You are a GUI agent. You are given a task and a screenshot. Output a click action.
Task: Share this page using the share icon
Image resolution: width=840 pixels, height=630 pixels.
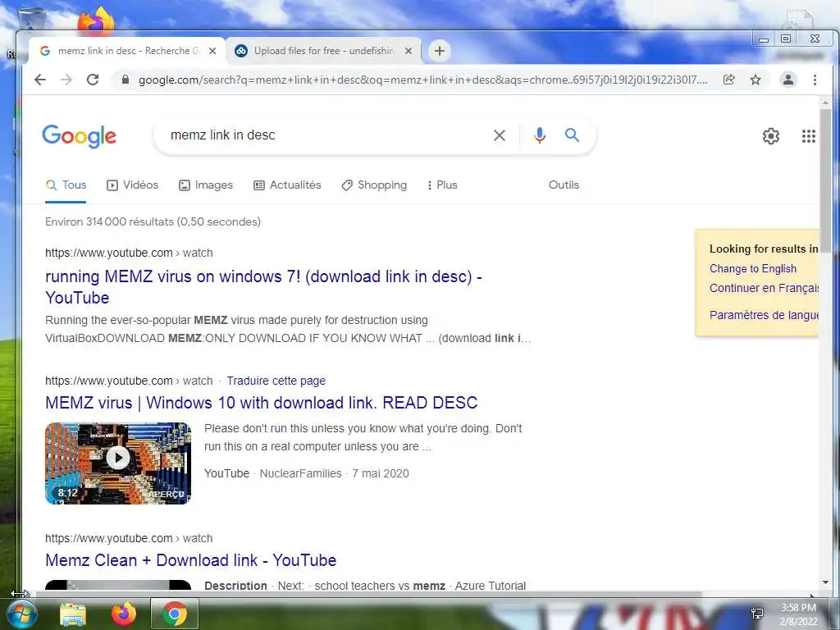pyautogui.click(x=728, y=80)
